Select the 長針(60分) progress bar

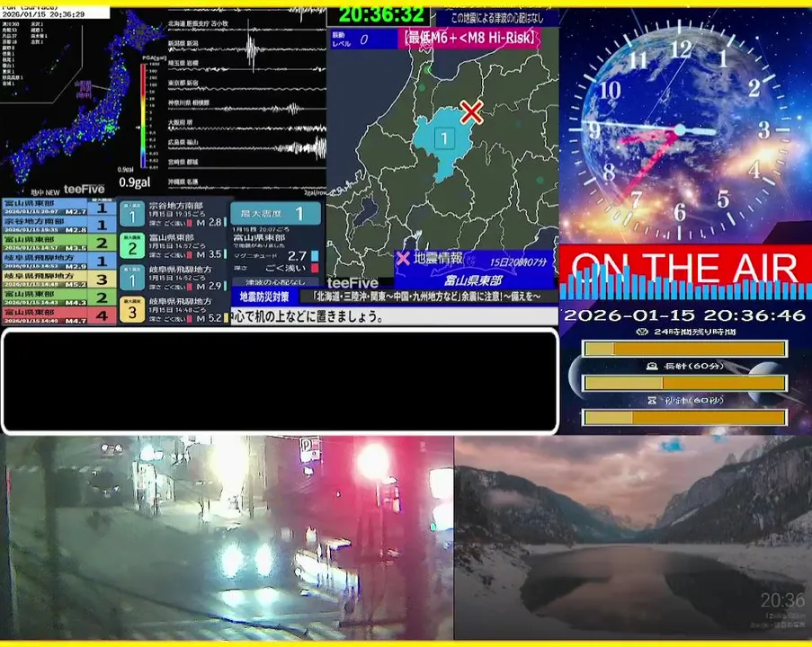[685, 383]
